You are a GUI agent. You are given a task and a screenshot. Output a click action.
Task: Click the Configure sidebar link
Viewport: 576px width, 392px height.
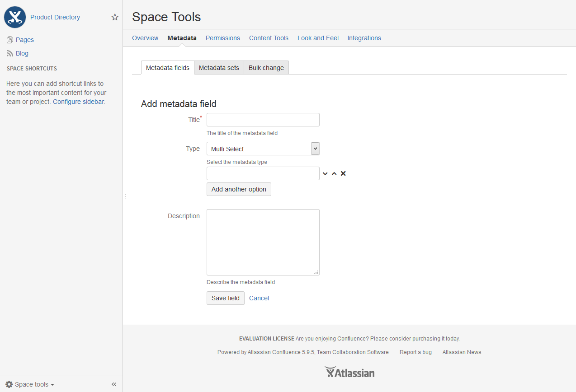(x=78, y=102)
